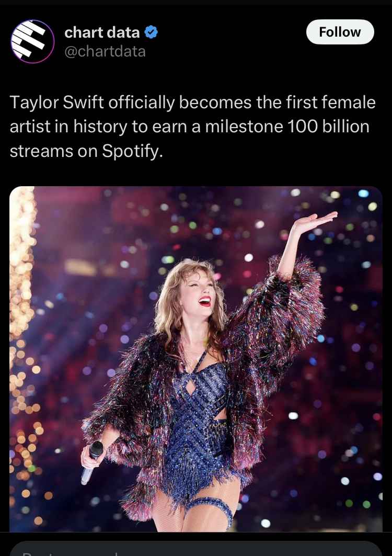392x556 pixels.
Task: Open the @chartdata handle link
Action: point(105,52)
